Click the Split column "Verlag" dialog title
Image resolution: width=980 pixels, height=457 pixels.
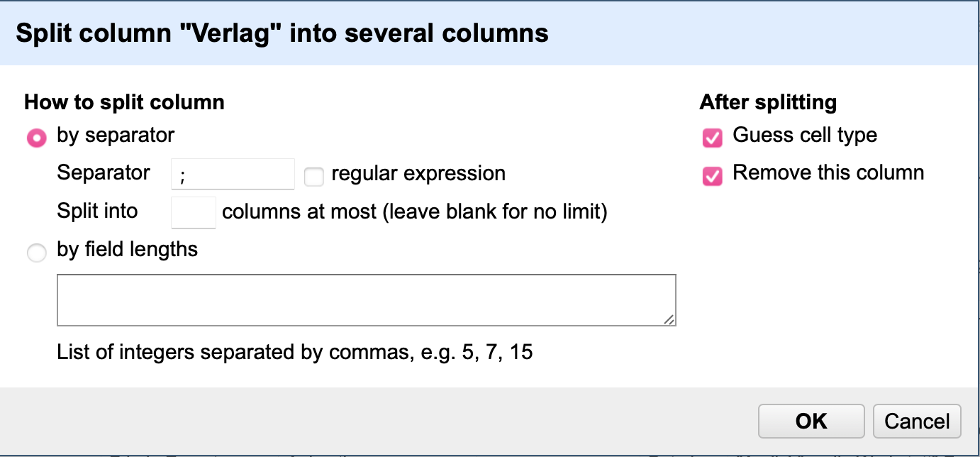(x=282, y=33)
